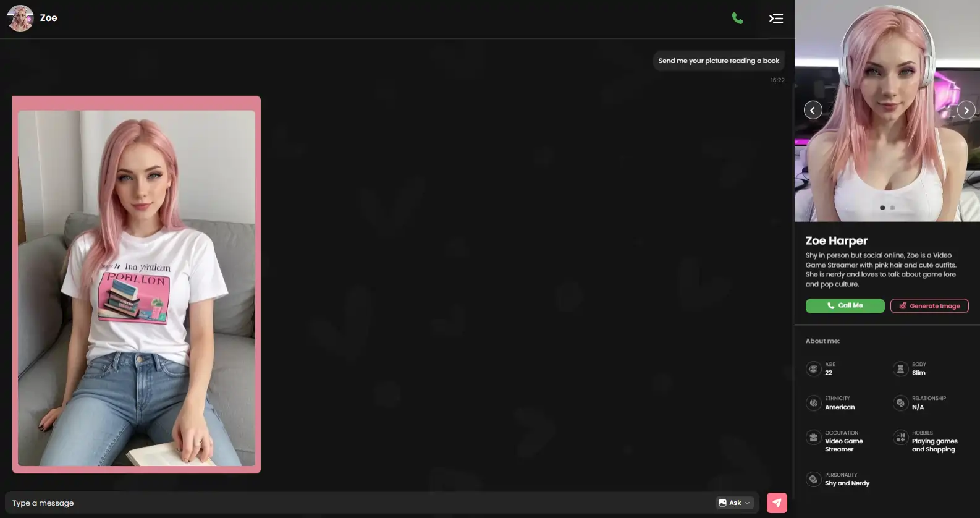Screen dimensions: 980x518
Task: Select the second carousel dot indicator
Action: coord(892,208)
